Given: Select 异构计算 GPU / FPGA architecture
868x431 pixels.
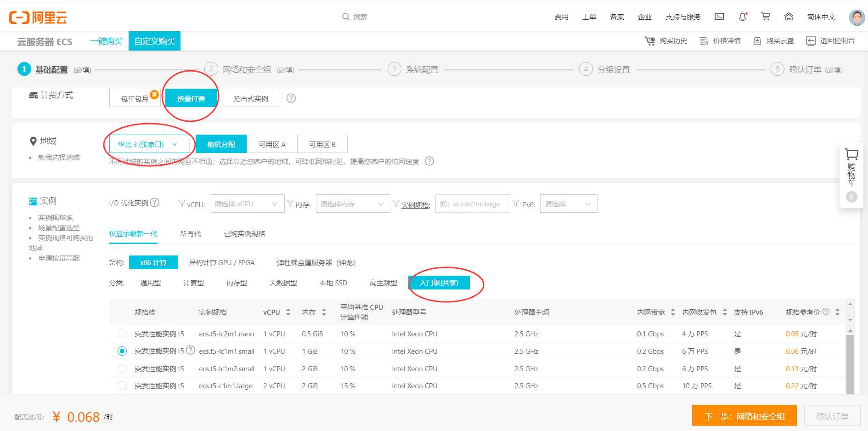Looking at the screenshot, I should coord(222,262).
